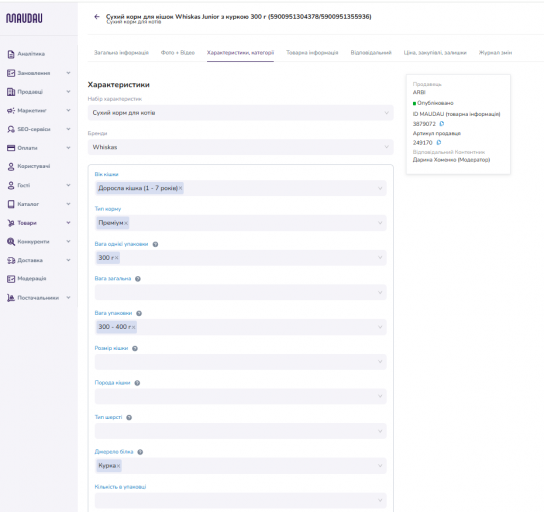Open help for Розмір кішки
The width and height of the screenshot is (544, 512).
tap(135, 348)
